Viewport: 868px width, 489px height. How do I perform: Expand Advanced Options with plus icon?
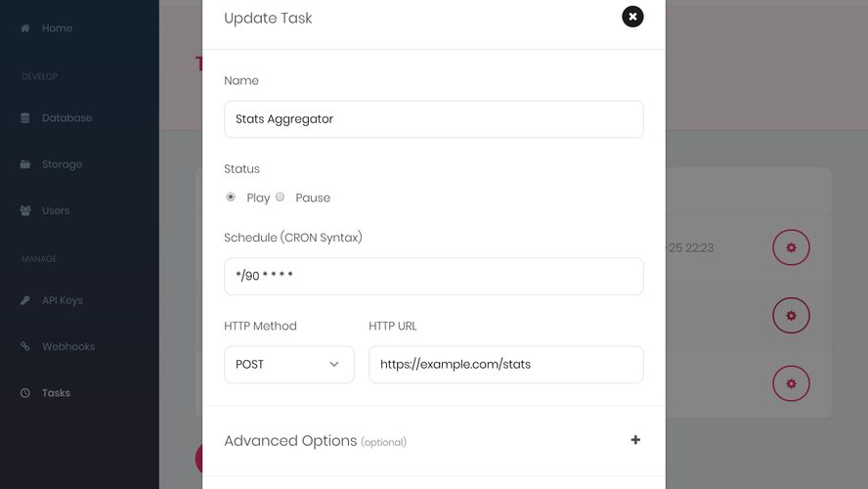click(x=635, y=440)
